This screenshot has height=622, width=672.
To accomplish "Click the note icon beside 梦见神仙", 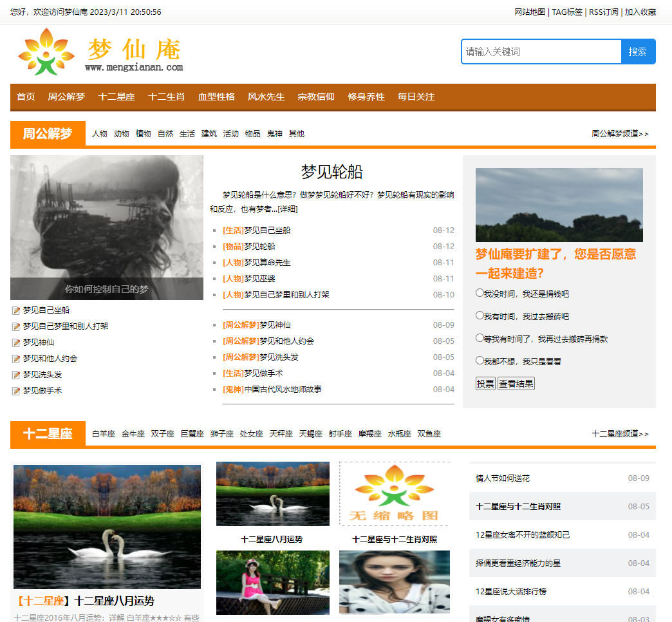I will coord(16,343).
